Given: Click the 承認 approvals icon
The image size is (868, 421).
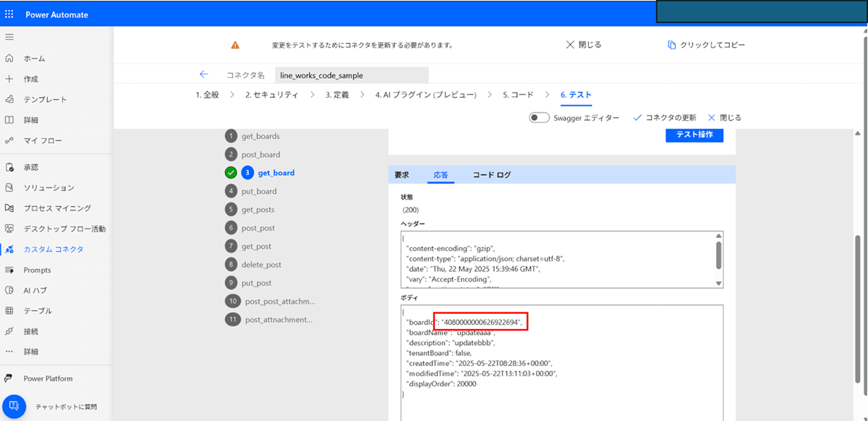Looking at the screenshot, I should 9,167.
